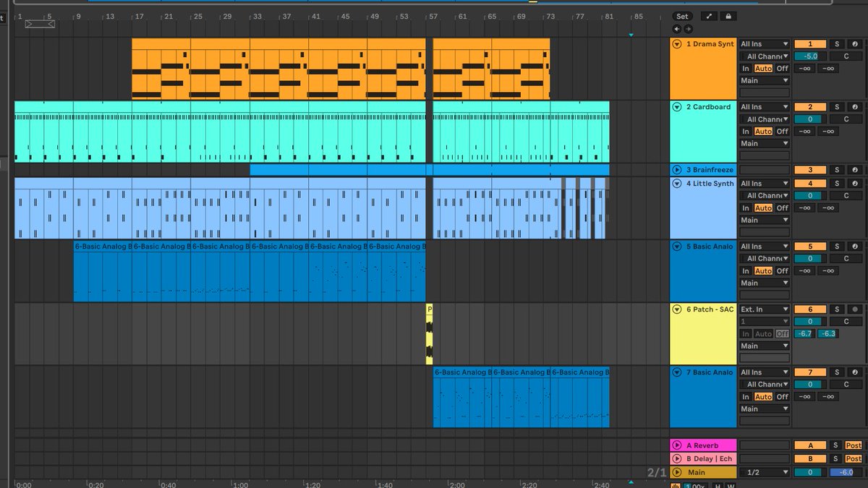
Task: Jump to previous locator arrow
Action: [676, 29]
